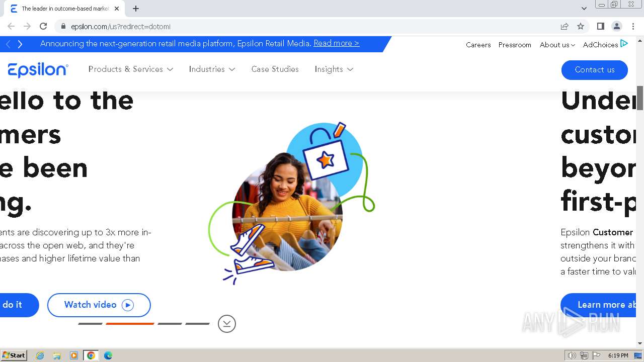Screen dimensions: 644x362
Task: Open Case Studies page
Action: pyautogui.click(x=275, y=69)
